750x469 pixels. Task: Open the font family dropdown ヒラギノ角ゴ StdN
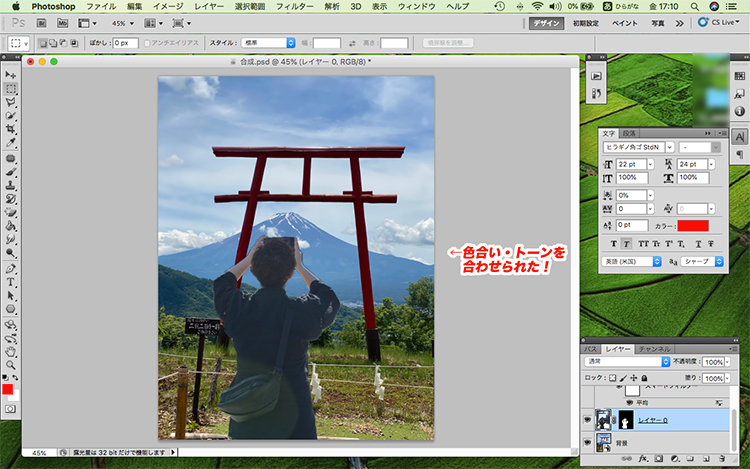[670, 147]
